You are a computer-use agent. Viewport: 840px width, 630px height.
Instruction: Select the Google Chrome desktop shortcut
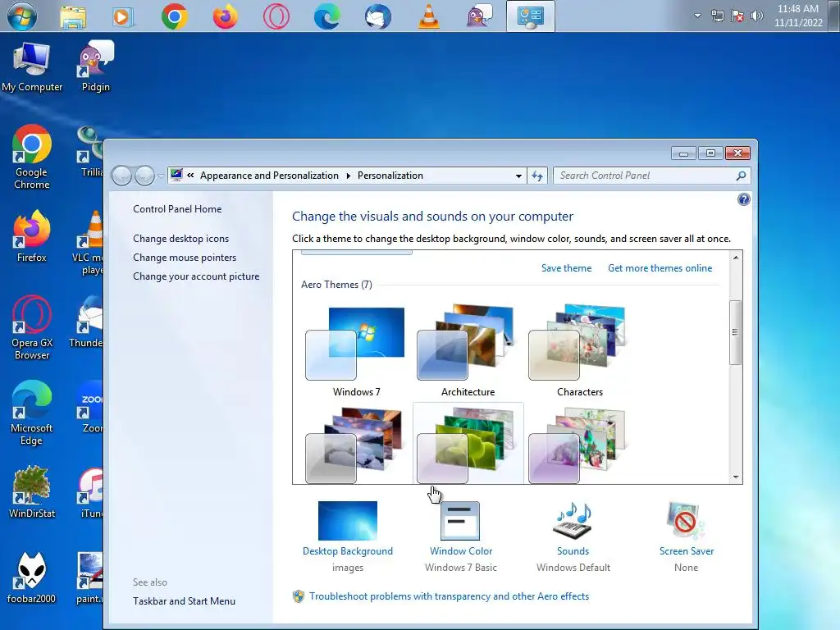coord(32,158)
